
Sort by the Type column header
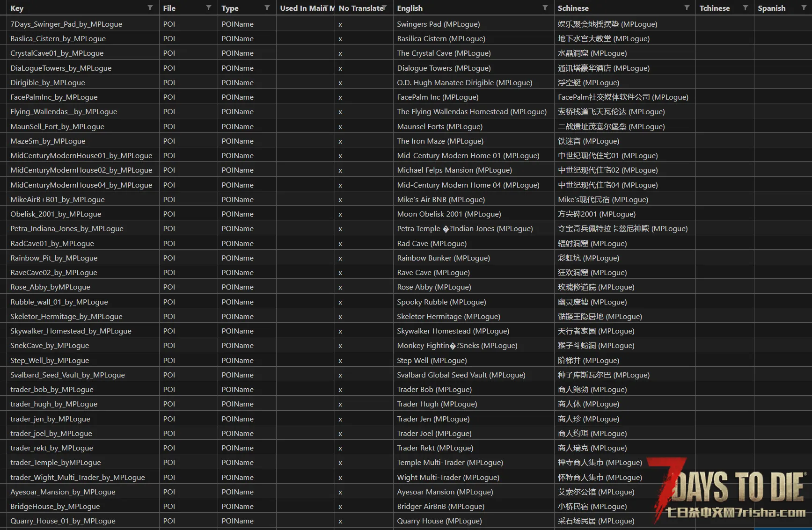click(x=230, y=8)
